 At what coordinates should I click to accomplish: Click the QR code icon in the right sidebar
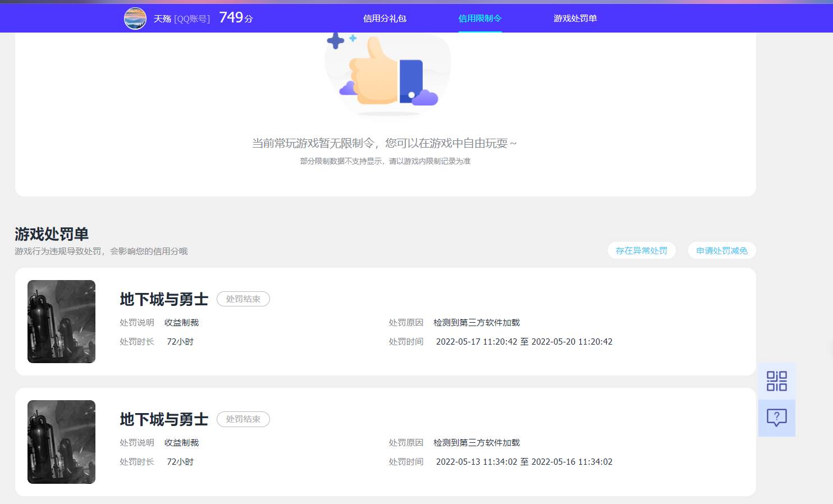click(776, 381)
